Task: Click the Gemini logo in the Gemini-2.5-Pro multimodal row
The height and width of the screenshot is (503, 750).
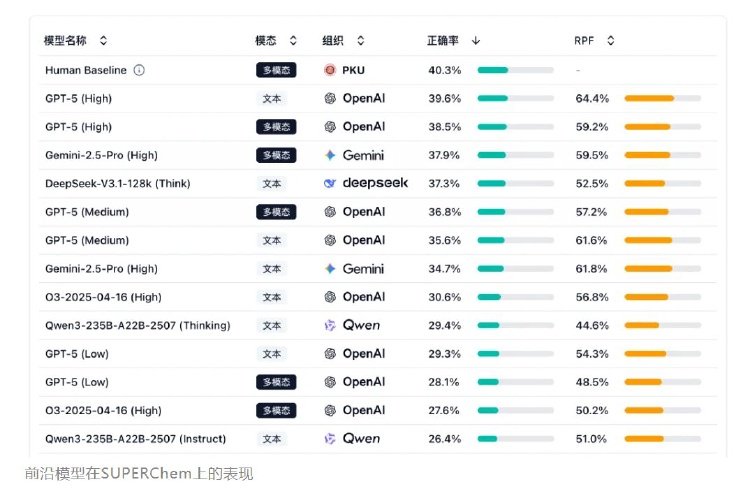Action: [x=330, y=155]
